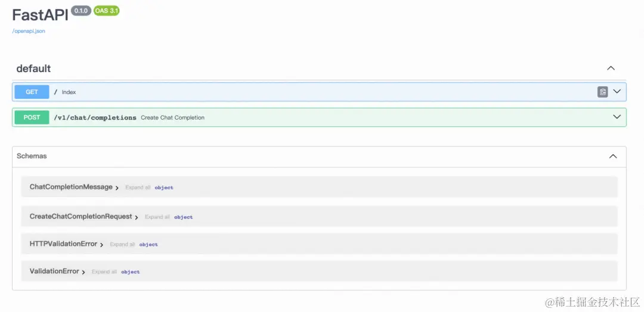Click Expand all beside ValidationError
Screen dimensions: 644x312
pyautogui.click(x=104, y=272)
